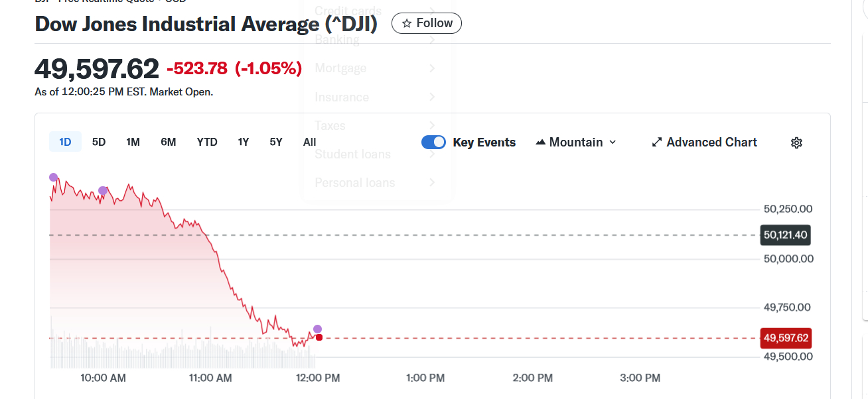Click the purple event marker near 10:00 AM
The height and width of the screenshot is (399, 868).
click(103, 190)
